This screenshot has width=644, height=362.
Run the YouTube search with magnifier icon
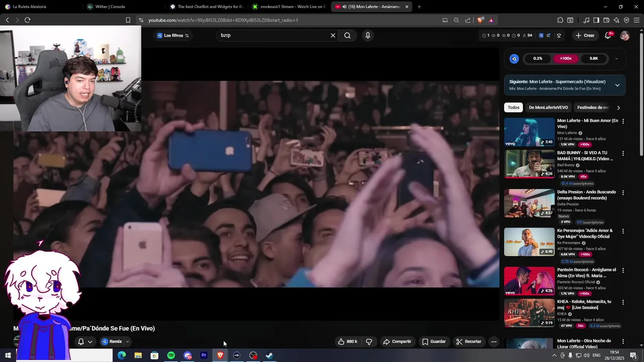tap(347, 35)
